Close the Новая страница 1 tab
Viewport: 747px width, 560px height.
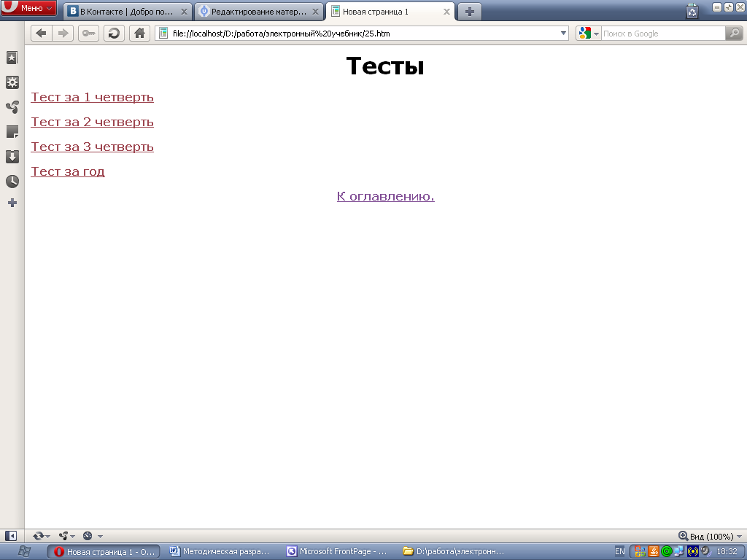pyautogui.click(x=446, y=12)
